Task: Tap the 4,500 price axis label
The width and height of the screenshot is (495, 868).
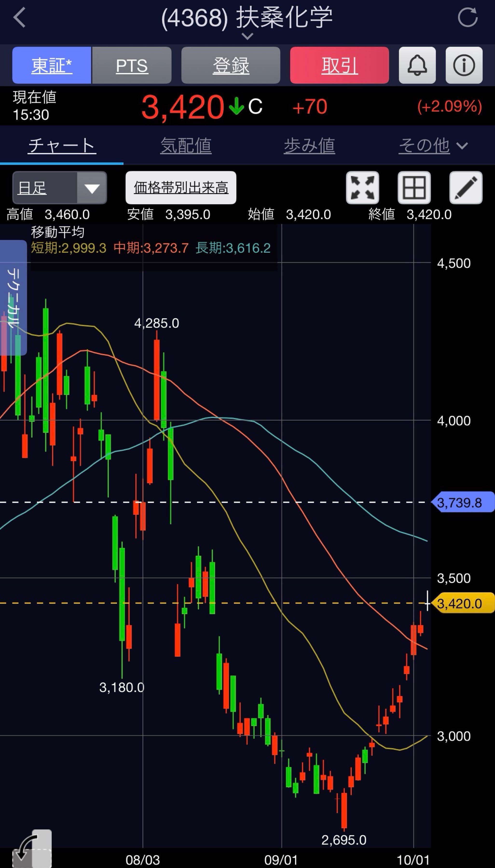Action: (x=454, y=263)
